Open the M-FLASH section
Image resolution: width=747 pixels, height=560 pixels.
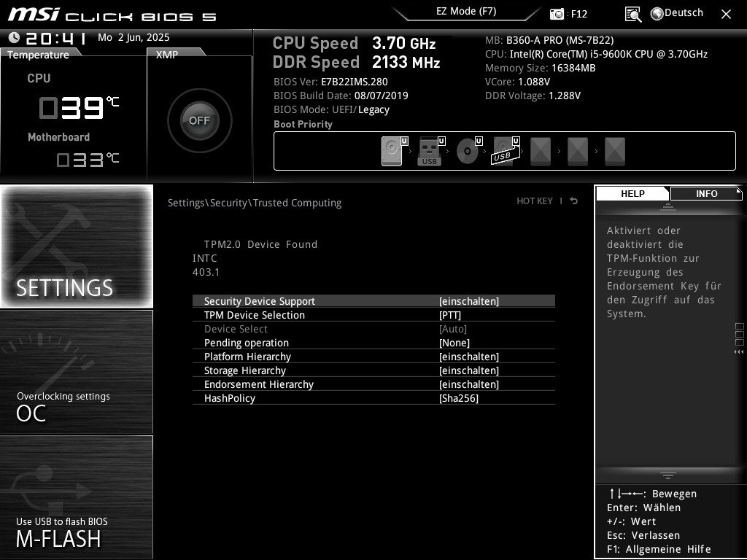[77, 497]
